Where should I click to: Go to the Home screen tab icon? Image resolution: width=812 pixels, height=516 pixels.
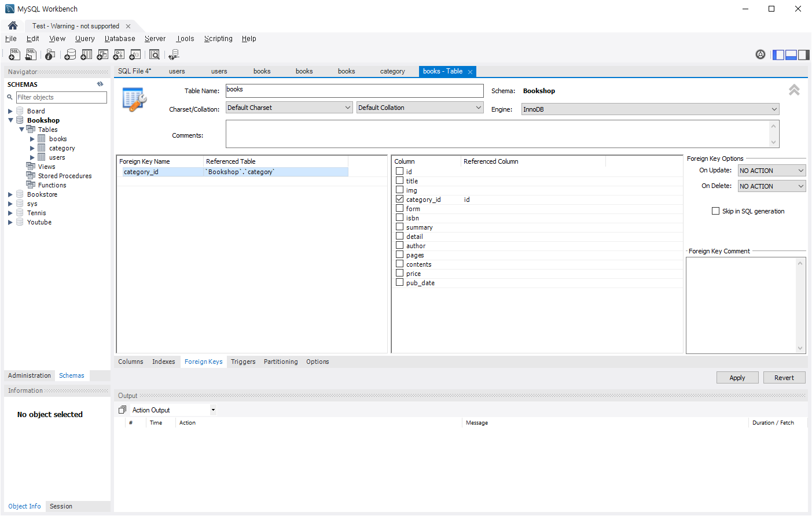13,25
